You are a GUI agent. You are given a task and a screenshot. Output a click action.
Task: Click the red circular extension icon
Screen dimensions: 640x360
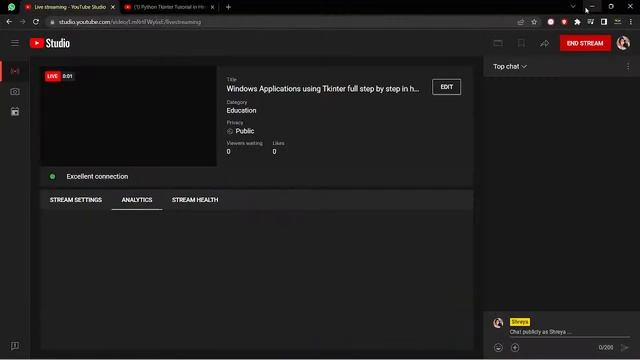[x=551, y=22]
